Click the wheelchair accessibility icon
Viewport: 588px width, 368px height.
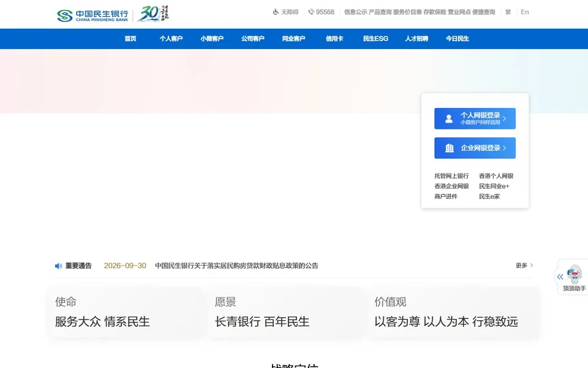(x=276, y=12)
